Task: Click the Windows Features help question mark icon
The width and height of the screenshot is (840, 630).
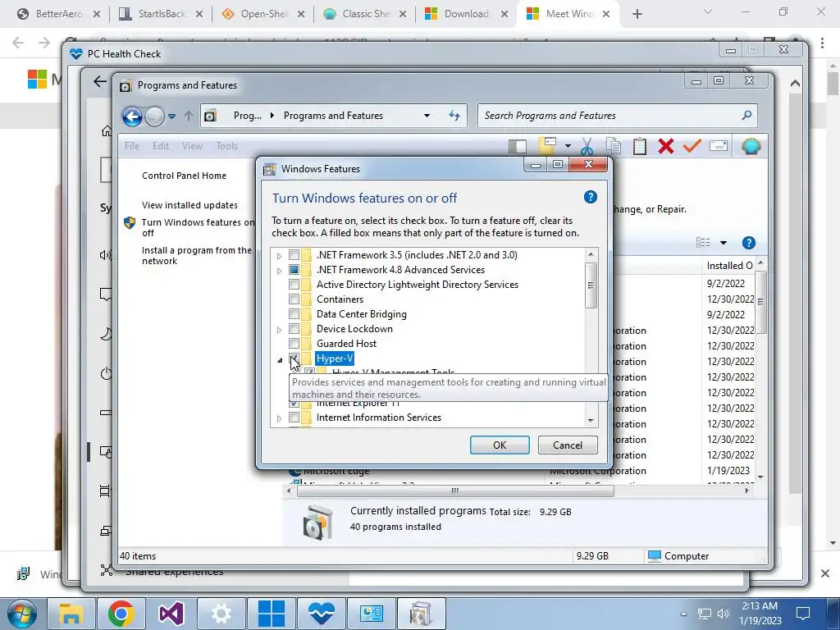Action: [x=590, y=197]
